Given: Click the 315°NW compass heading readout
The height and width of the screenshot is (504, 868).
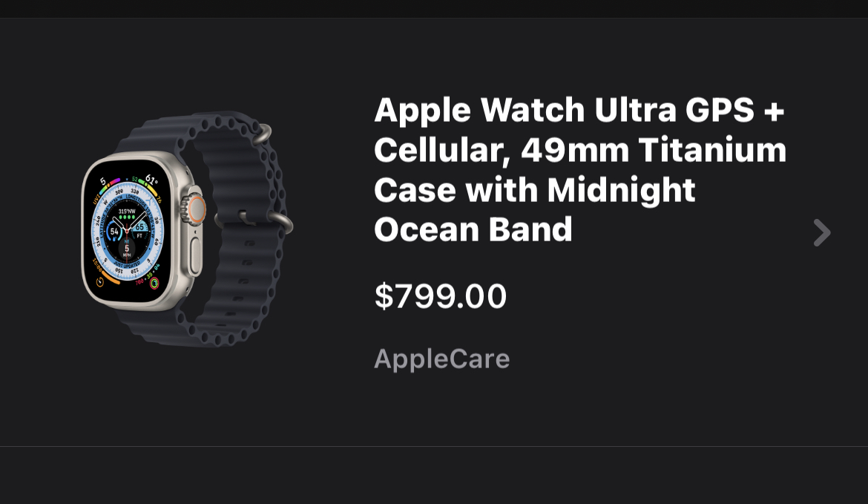Looking at the screenshot, I should (127, 212).
